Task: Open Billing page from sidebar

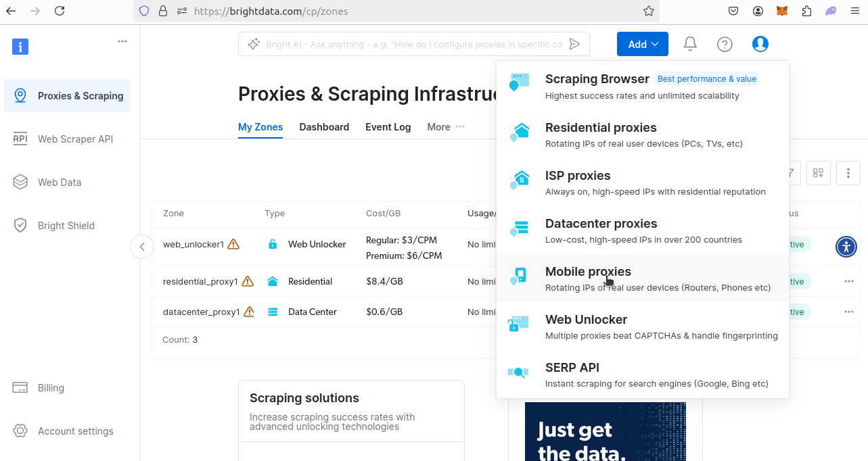Action: [68, 387]
